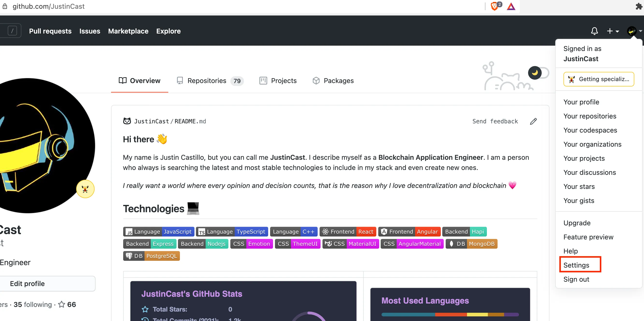Select Your profile from the menu
This screenshot has height=321, width=644.
point(581,102)
